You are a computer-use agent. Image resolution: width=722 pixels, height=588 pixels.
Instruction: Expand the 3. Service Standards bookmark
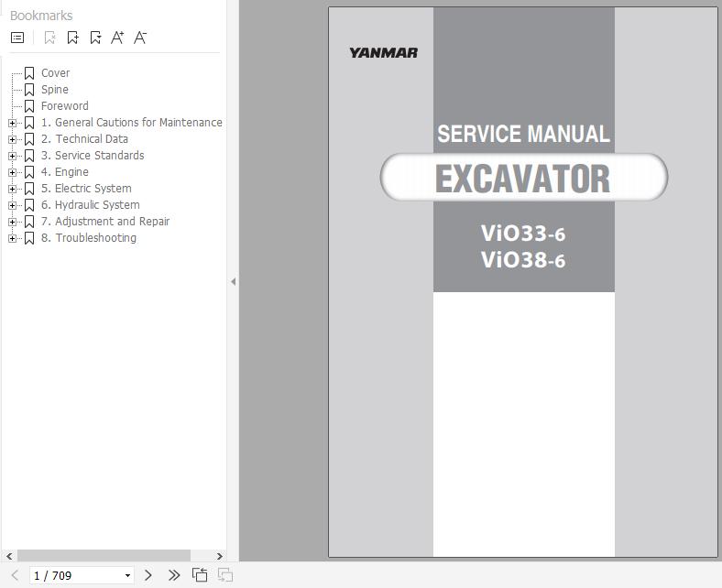13,156
